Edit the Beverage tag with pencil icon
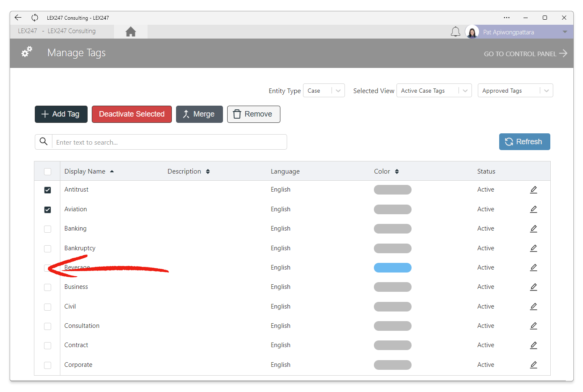The height and width of the screenshot is (392, 583). click(x=534, y=267)
